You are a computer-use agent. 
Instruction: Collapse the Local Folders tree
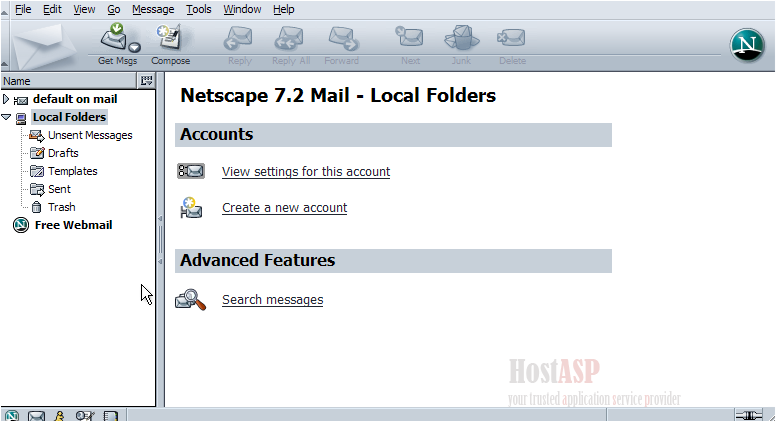tap(6, 117)
